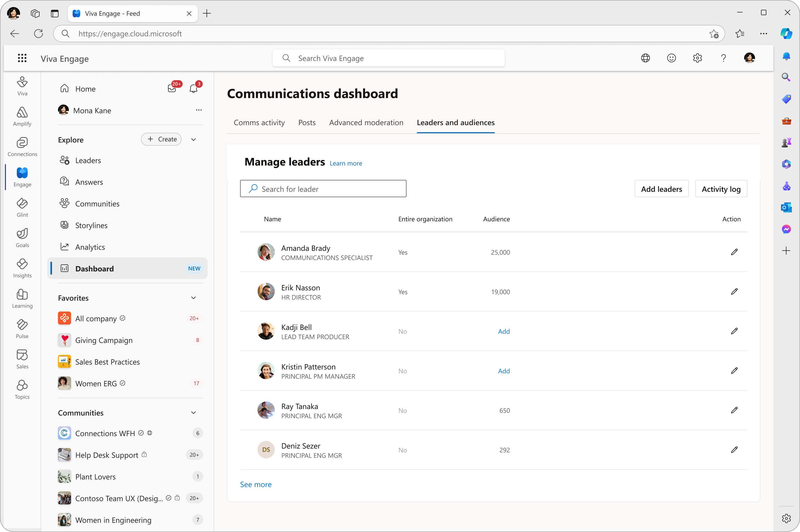Viewport: 800px width, 532px height.
Task: Collapse the Explore section
Action: pos(193,139)
